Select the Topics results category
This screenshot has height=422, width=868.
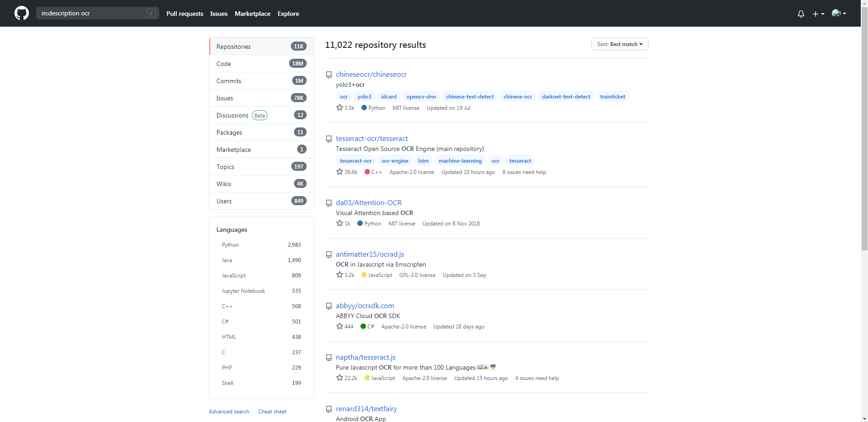261,167
